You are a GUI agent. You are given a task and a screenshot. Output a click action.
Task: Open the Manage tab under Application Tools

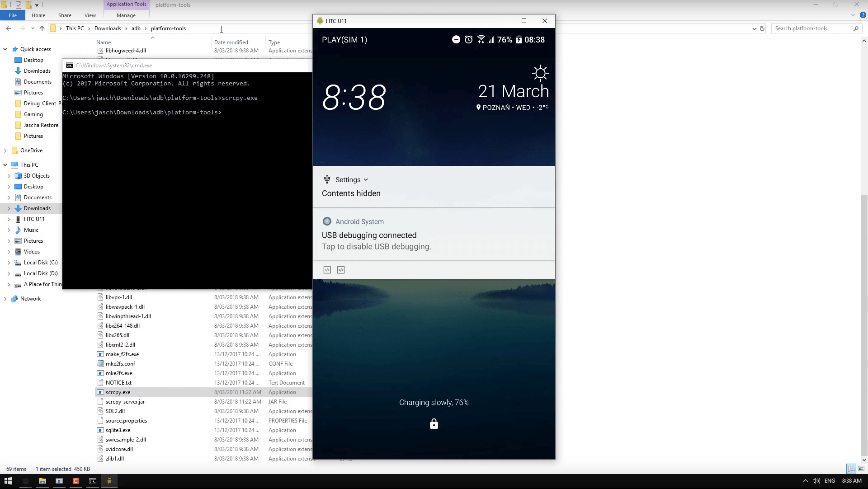tap(126, 15)
